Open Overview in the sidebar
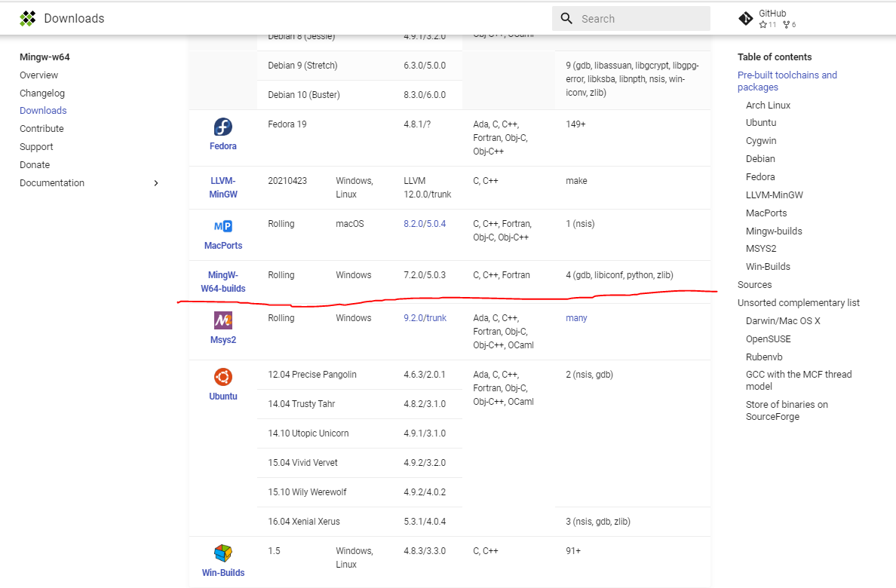 click(x=39, y=75)
